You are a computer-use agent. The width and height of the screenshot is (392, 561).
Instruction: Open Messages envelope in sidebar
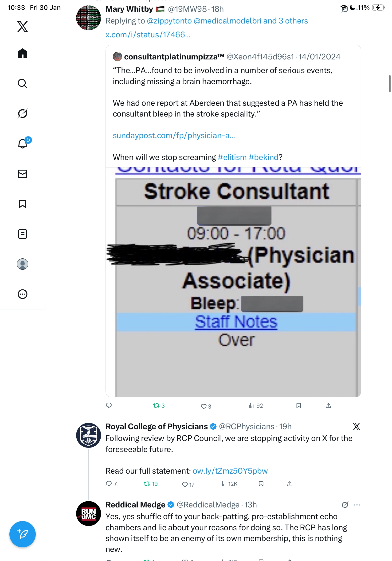coord(23,174)
